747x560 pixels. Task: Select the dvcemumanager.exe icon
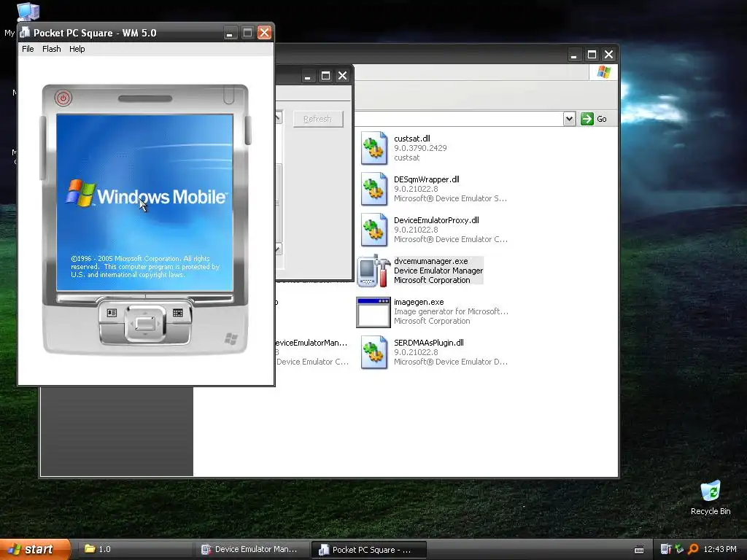click(x=374, y=271)
